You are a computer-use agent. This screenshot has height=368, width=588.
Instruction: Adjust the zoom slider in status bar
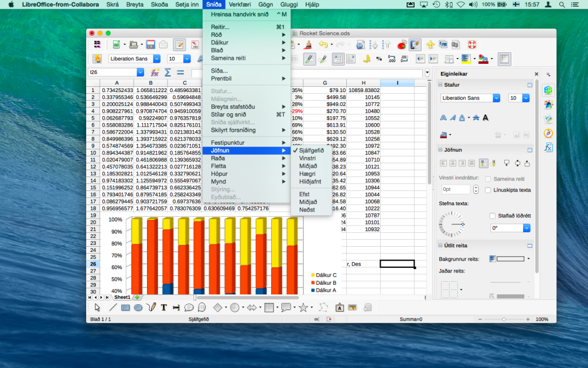pos(504,319)
